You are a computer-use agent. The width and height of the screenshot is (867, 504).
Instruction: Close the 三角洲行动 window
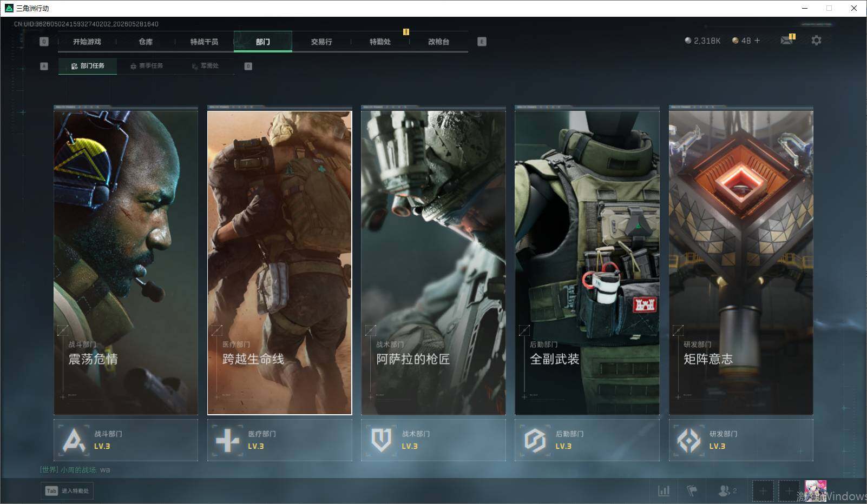[854, 8]
